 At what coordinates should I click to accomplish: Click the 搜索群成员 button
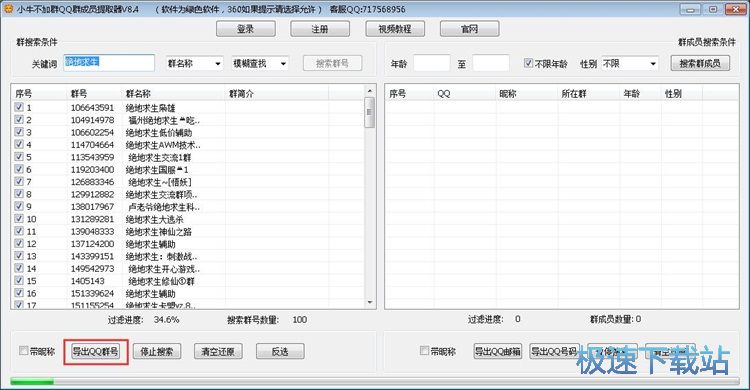(x=700, y=63)
